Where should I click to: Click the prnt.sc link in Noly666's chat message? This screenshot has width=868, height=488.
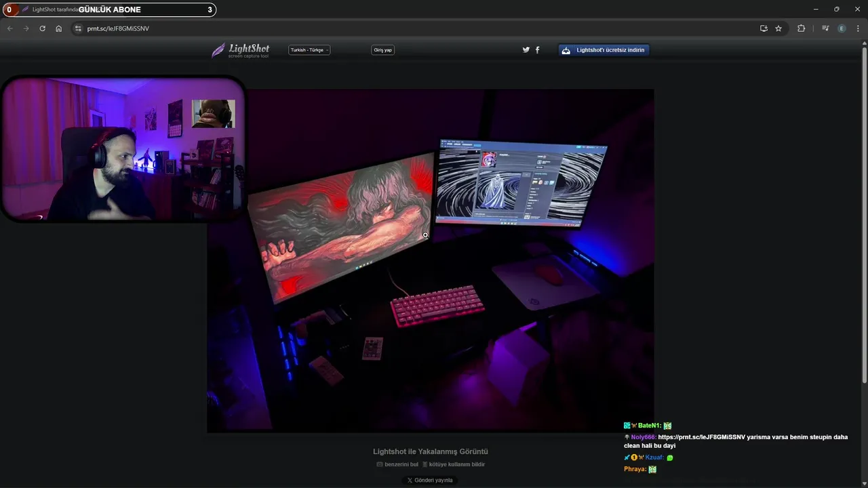click(701, 437)
